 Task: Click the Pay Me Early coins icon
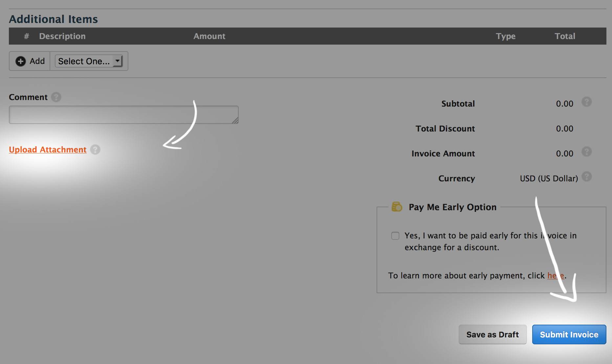pos(397,207)
